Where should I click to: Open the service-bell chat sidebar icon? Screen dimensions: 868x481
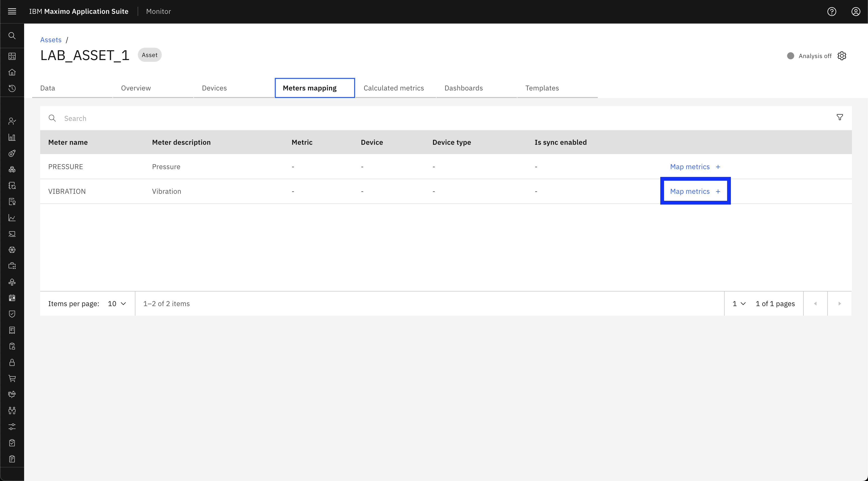click(12, 394)
